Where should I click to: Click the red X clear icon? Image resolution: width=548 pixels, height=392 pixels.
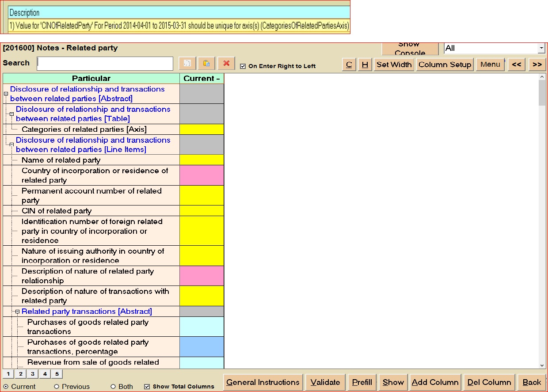point(226,63)
